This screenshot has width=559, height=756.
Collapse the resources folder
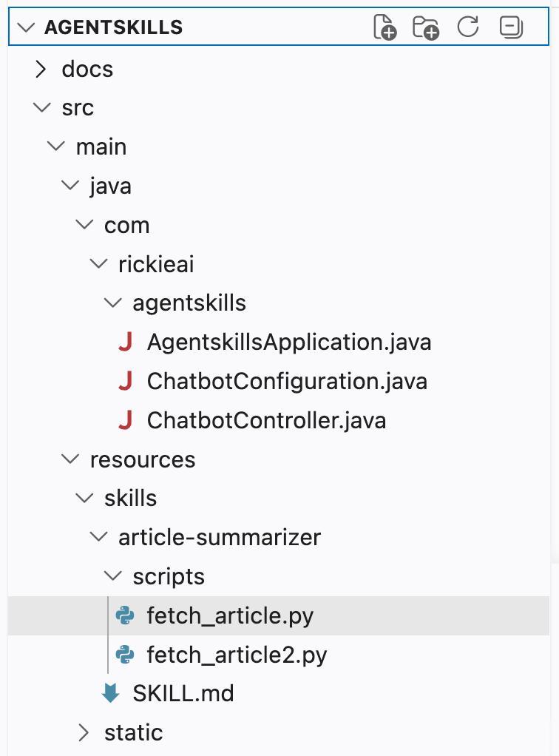tap(70, 459)
